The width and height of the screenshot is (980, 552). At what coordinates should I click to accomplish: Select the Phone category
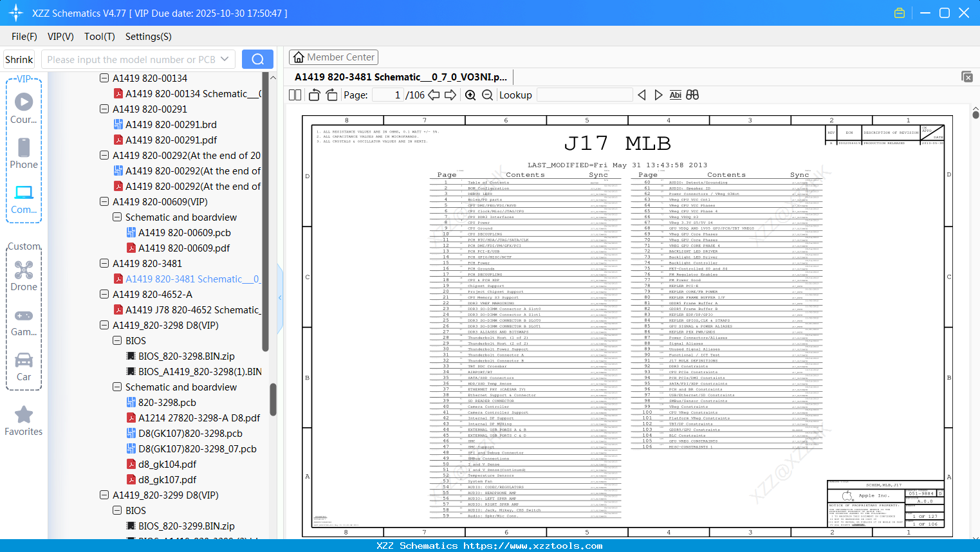(x=24, y=153)
